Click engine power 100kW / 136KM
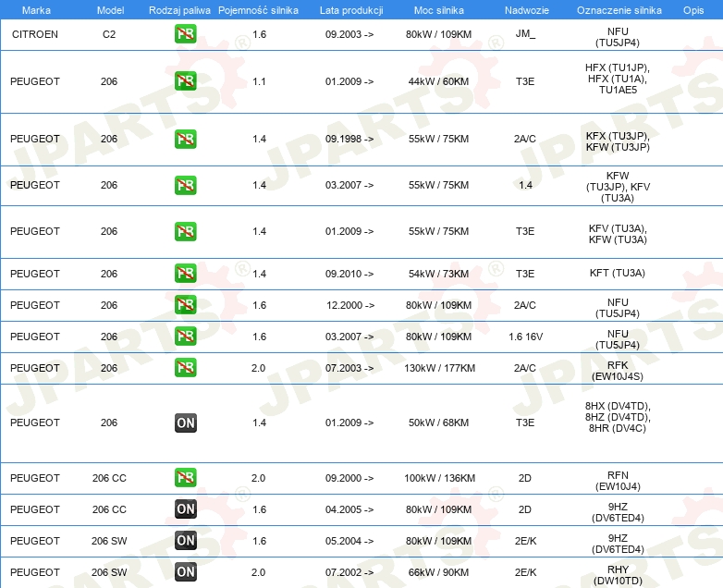 click(x=439, y=478)
